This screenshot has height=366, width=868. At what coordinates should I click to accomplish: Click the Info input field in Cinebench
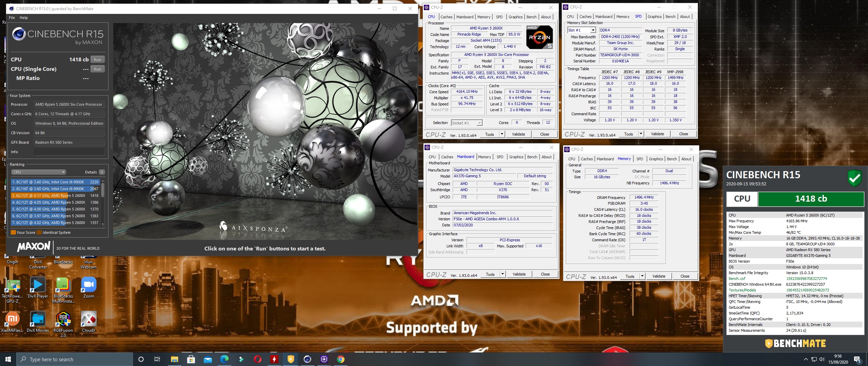pyautogui.click(x=69, y=152)
